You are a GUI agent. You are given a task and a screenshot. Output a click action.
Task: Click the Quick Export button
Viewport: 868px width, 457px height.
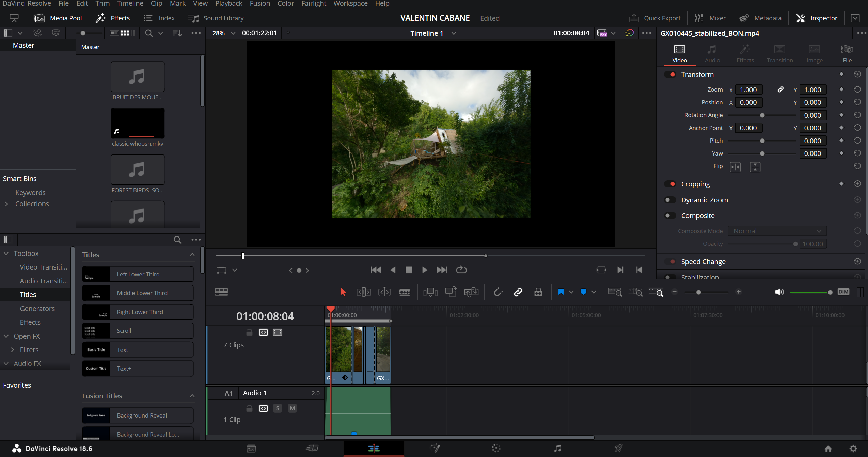654,18
